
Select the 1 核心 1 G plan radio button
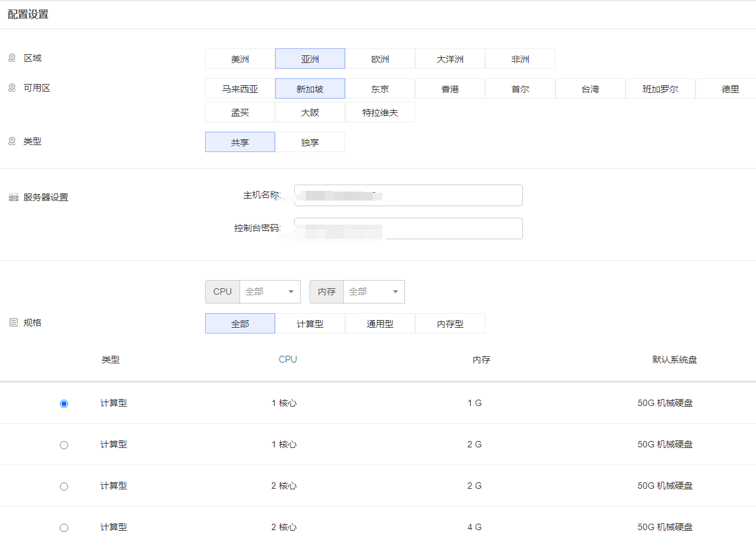pyautogui.click(x=64, y=403)
